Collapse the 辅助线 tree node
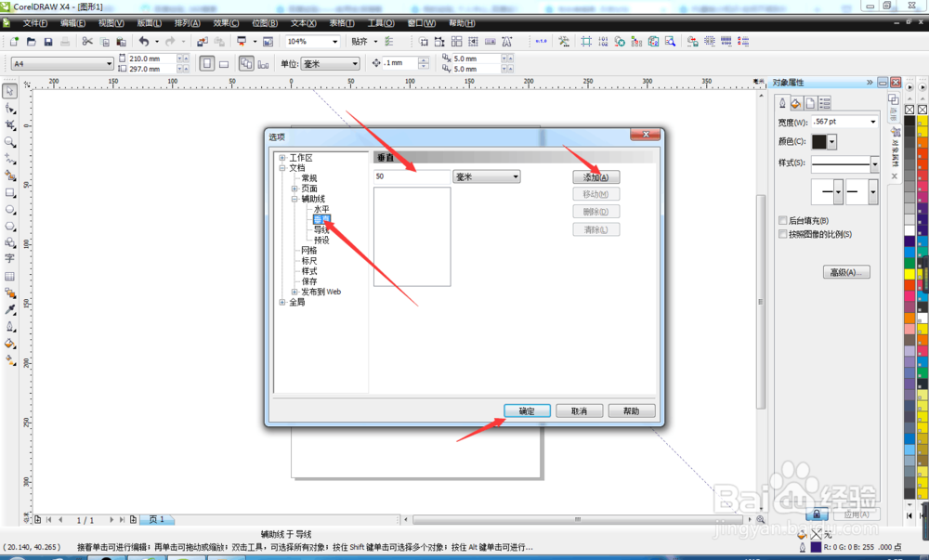Screen dimensions: 929x560 (294, 199)
